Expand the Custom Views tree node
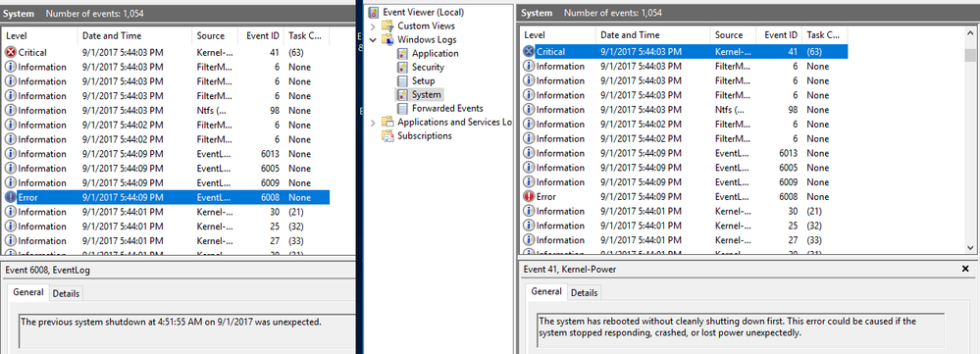The image size is (980, 354). point(373,26)
